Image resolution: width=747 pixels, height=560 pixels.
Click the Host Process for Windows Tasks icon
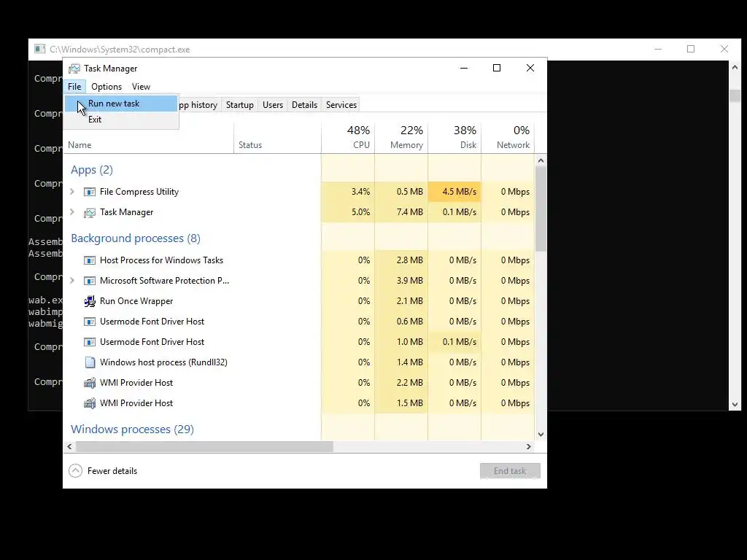pyautogui.click(x=90, y=260)
